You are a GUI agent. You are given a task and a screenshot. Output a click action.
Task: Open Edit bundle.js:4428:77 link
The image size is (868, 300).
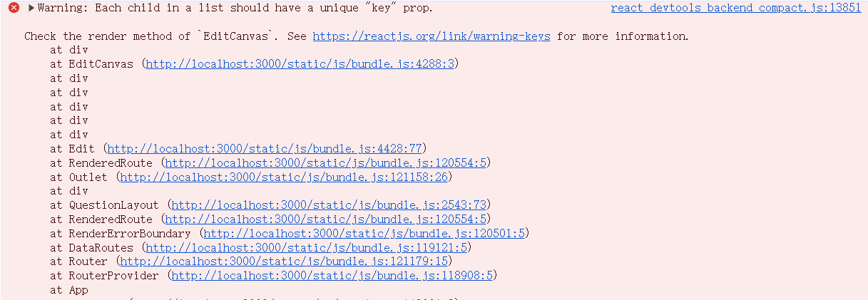[x=265, y=149]
